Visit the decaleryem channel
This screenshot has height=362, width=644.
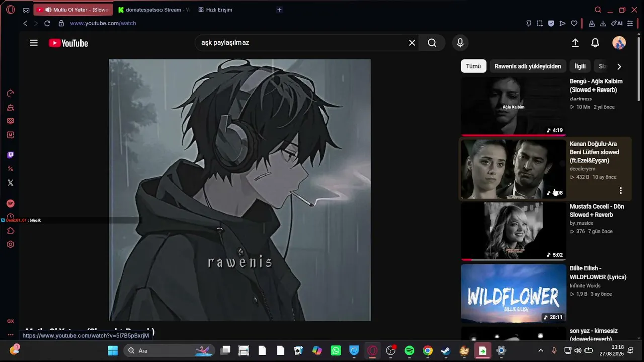[x=582, y=169]
